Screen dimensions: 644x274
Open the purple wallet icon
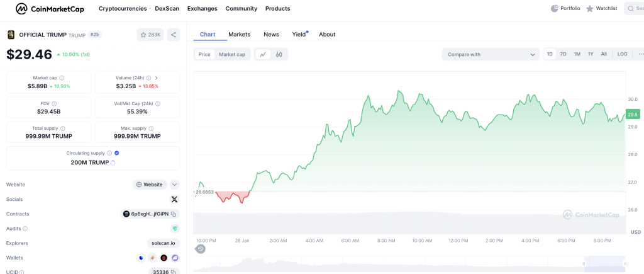point(175,258)
